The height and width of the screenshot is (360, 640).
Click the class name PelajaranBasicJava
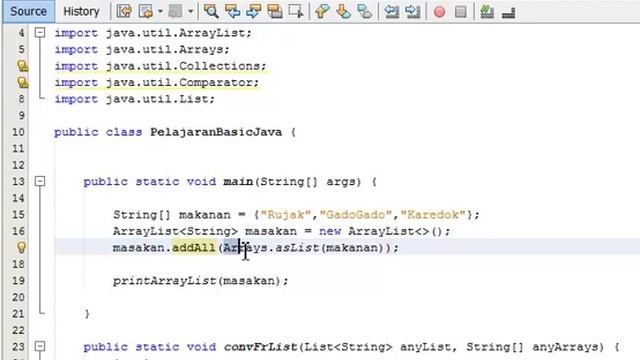click(216, 132)
